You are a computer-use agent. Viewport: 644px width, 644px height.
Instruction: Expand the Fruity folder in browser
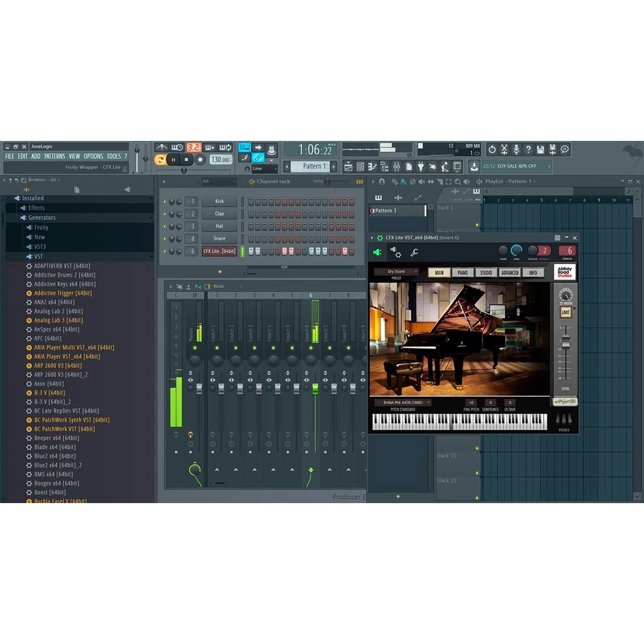tap(42, 227)
